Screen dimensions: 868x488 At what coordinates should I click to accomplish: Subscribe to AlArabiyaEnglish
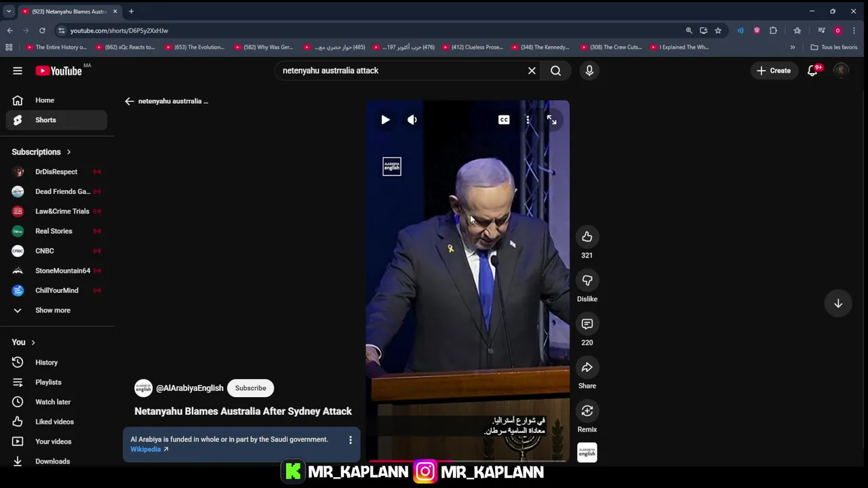pyautogui.click(x=251, y=388)
